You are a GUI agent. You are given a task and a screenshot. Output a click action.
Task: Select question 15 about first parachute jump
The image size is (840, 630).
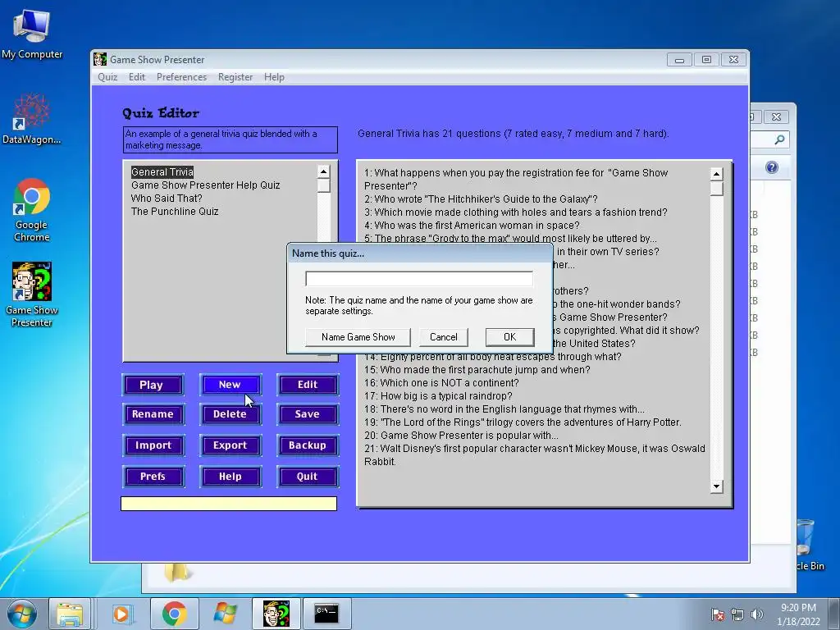[477, 370]
